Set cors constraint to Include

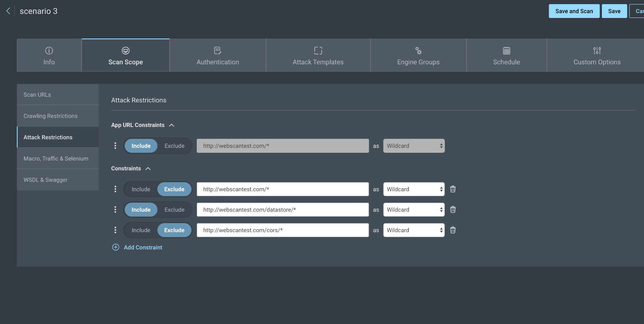[141, 230]
